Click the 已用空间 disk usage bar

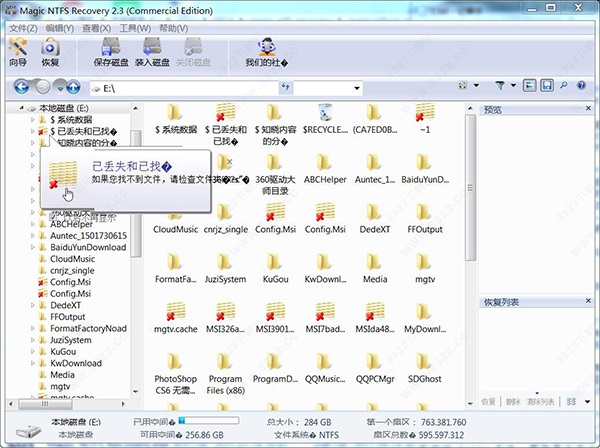point(209,421)
